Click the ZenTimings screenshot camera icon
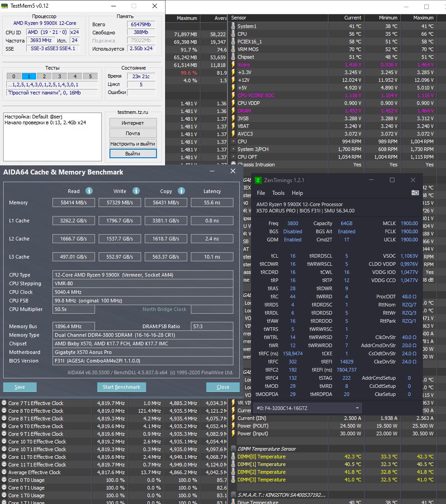This screenshot has width=446, height=504. 415,193
